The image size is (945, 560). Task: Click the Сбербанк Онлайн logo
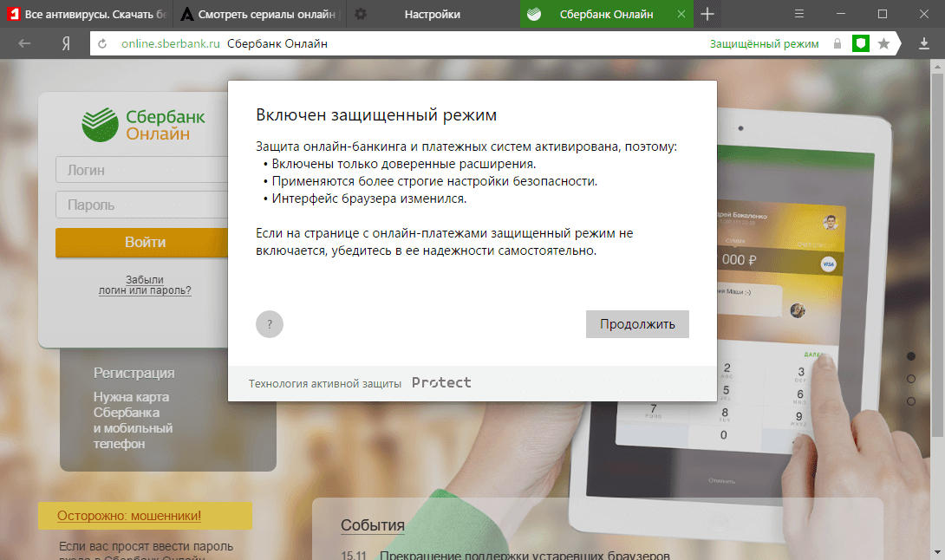[x=143, y=125]
